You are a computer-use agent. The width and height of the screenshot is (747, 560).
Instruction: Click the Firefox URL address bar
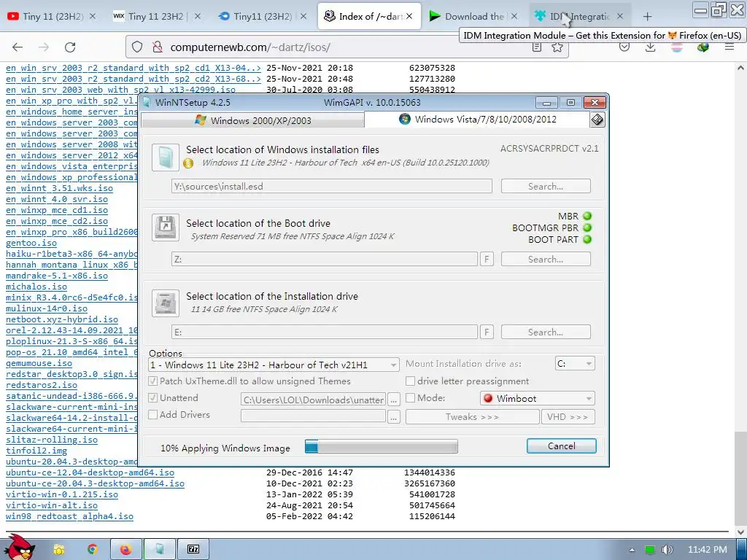tap(348, 47)
